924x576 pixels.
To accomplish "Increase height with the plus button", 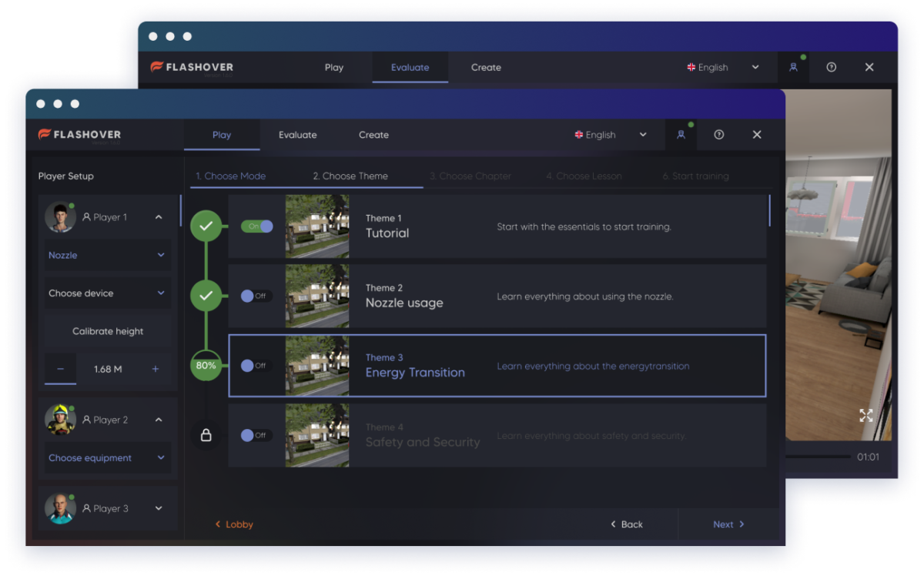I will coord(155,369).
